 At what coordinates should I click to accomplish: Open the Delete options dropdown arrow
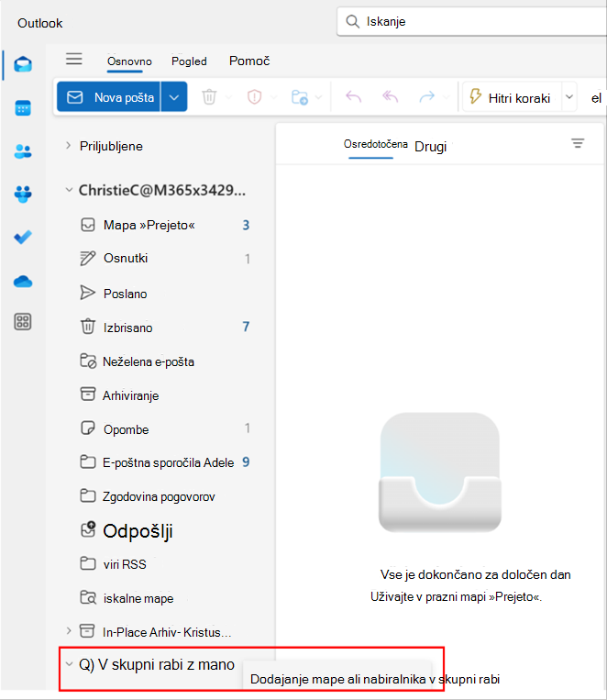[228, 97]
